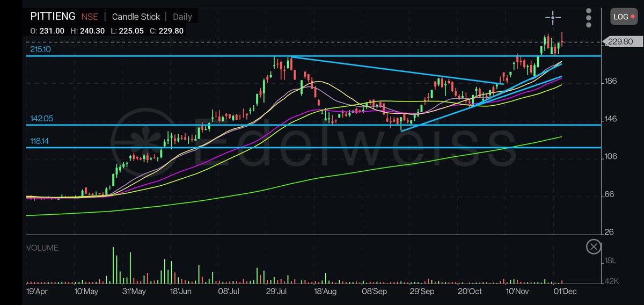Select the 142.05 horizontal line label
Image resolution: width=644 pixels, height=305 pixels.
tap(41, 118)
